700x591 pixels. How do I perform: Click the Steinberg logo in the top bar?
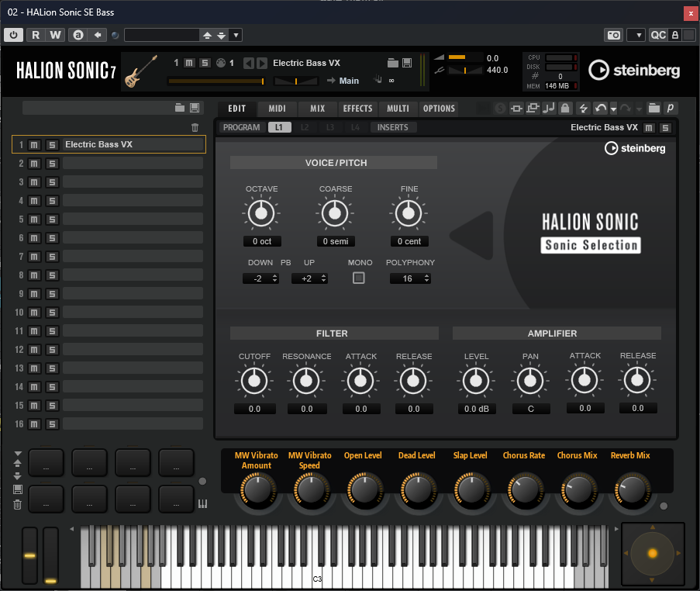point(634,70)
